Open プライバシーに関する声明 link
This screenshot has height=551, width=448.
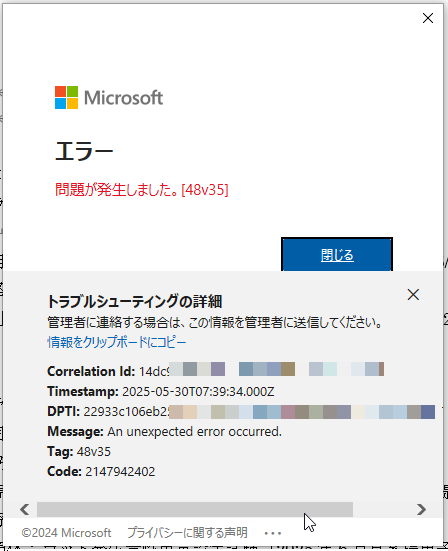pos(187,532)
